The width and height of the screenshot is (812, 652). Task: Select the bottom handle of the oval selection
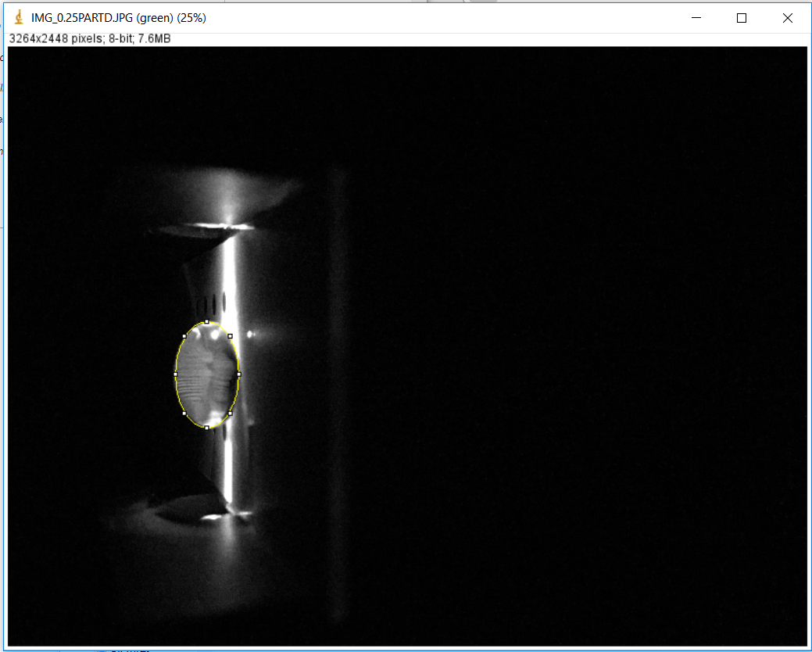point(206,428)
